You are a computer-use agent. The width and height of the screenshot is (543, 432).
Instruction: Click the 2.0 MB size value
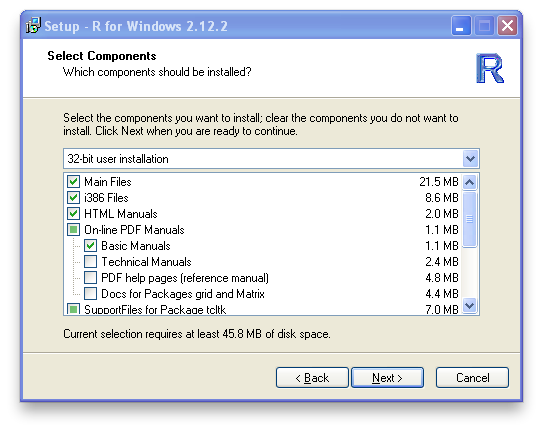(x=442, y=213)
